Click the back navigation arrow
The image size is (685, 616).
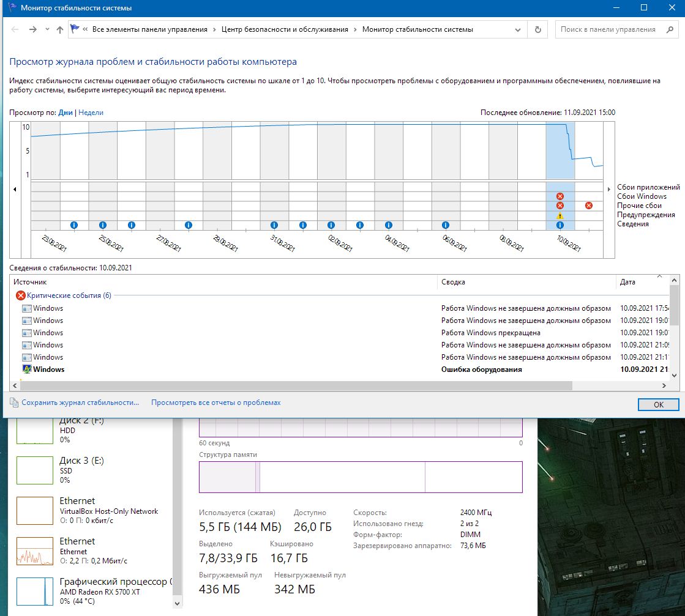[x=15, y=29]
